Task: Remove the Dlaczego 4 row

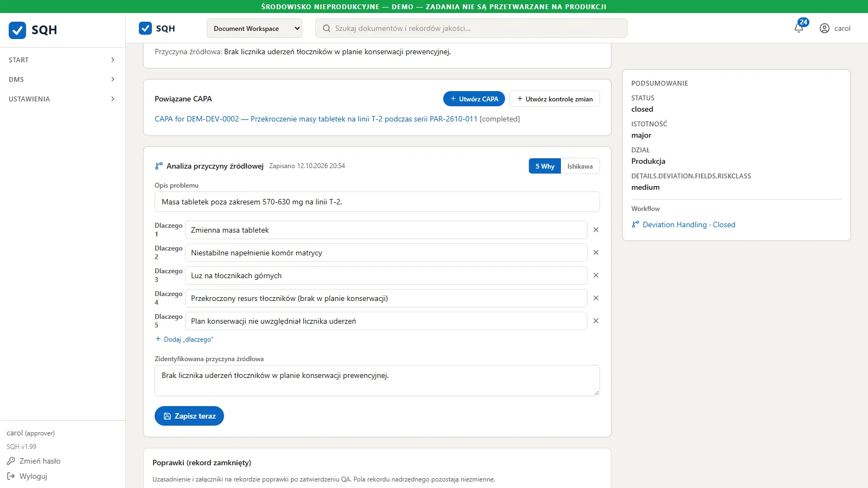Action: [596, 298]
